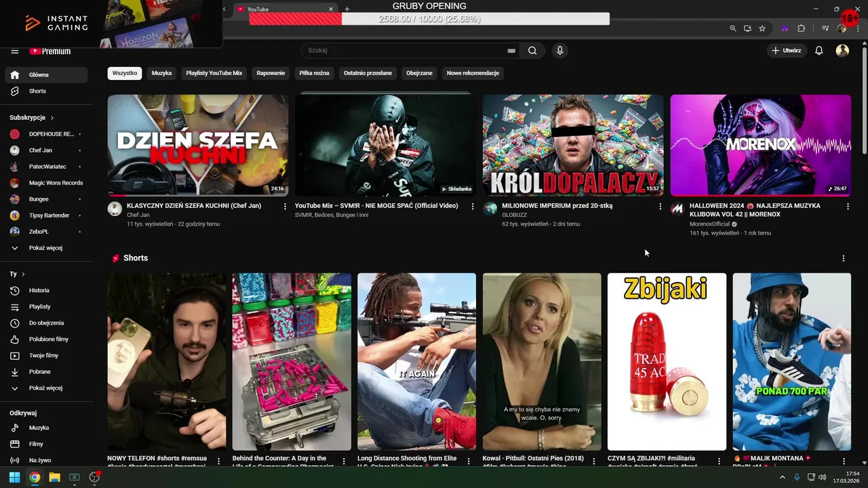This screenshot has height=488, width=868.
Task: Open options menu for YouTube Mix SVM!R
Action: (473, 206)
